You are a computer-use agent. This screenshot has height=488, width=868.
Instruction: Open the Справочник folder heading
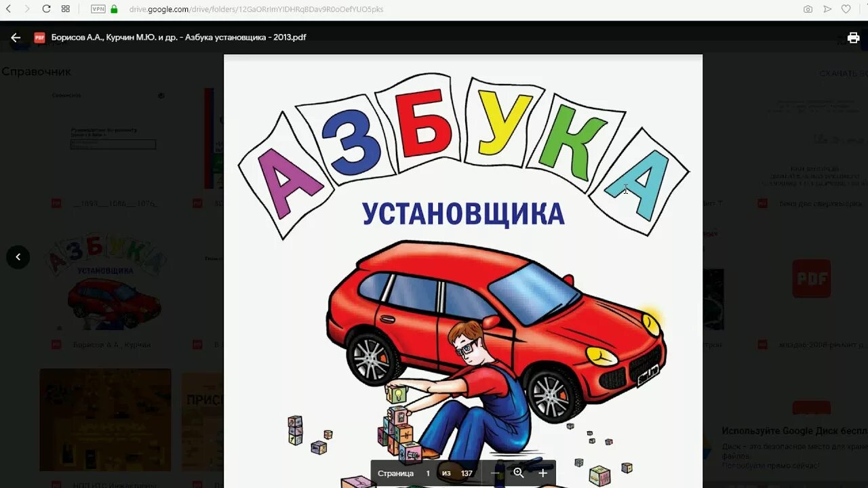pos(37,71)
